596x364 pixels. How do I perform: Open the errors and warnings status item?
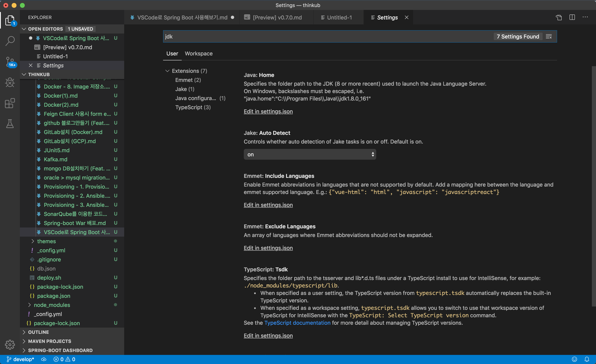pos(64,359)
